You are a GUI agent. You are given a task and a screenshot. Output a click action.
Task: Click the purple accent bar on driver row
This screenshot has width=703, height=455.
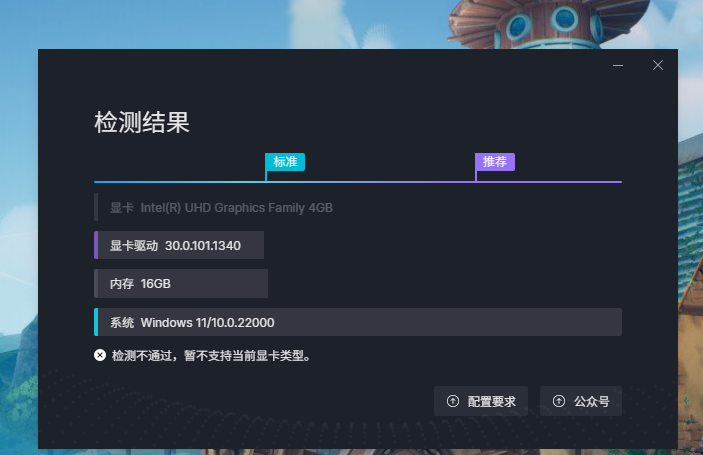[x=96, y=245]
